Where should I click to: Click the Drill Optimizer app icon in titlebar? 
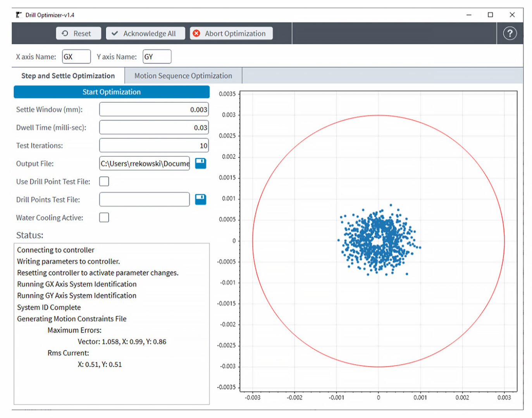18,14
